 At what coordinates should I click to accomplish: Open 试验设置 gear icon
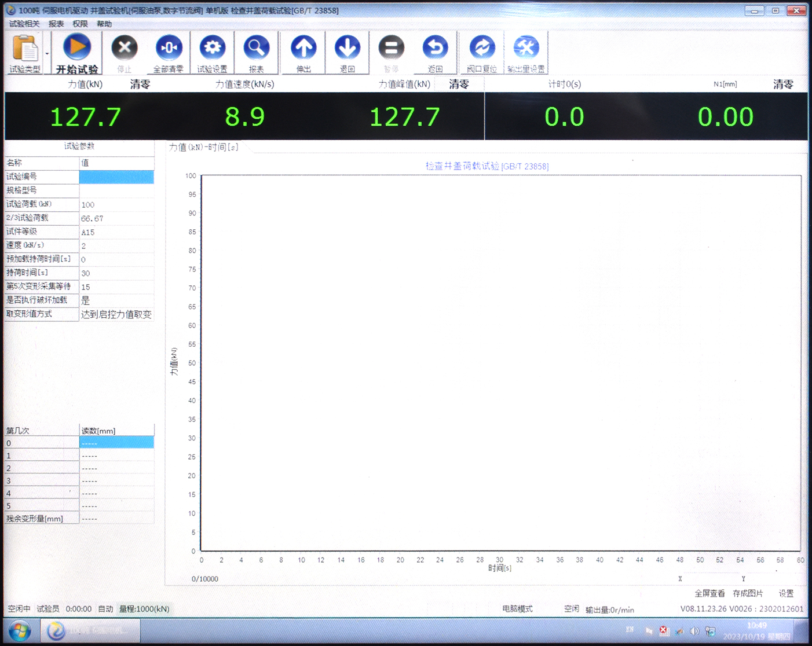(x=212, y=48)
